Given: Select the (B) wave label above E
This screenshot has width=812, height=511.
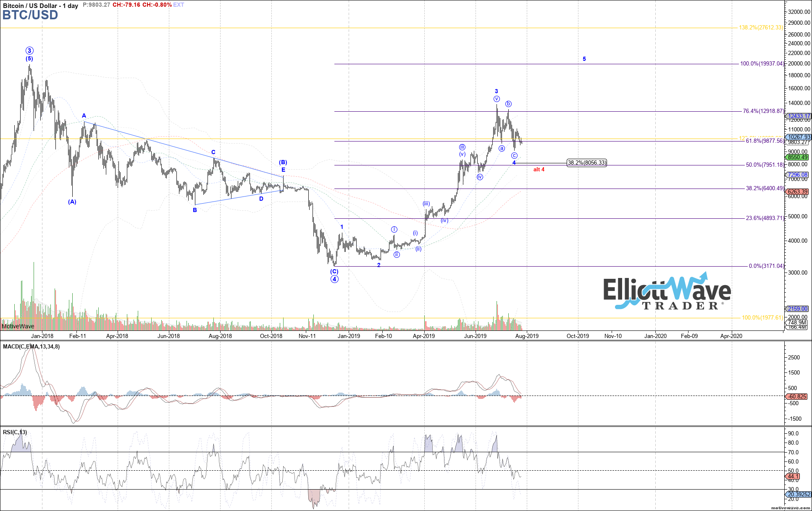Looking at the screenshot, I should pos(283,162).
